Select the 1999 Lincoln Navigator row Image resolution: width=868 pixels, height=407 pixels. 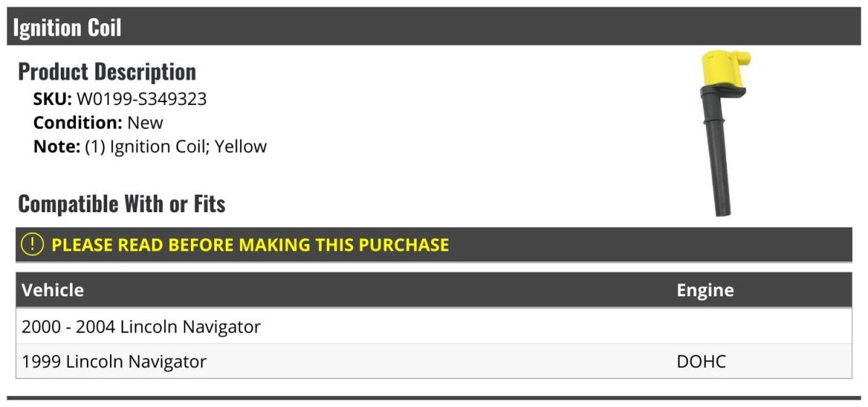[x=114, y=361]
